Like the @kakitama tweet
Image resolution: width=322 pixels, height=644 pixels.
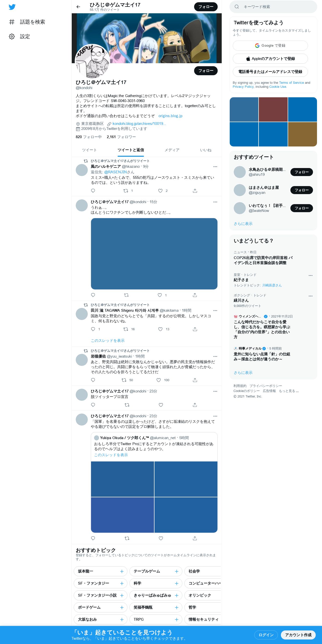point(160,329)
